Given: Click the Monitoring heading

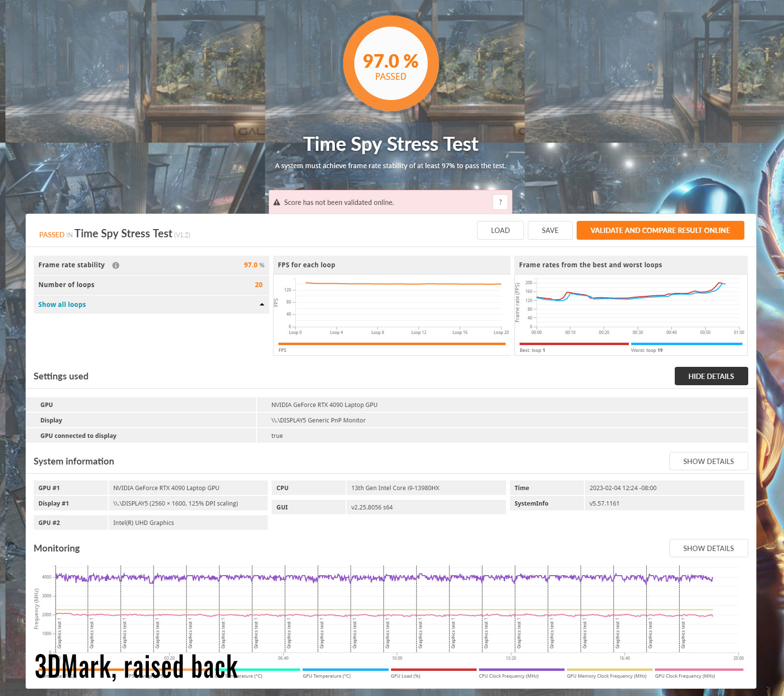Looking at the screenshot, I should (x=57, y=548).
